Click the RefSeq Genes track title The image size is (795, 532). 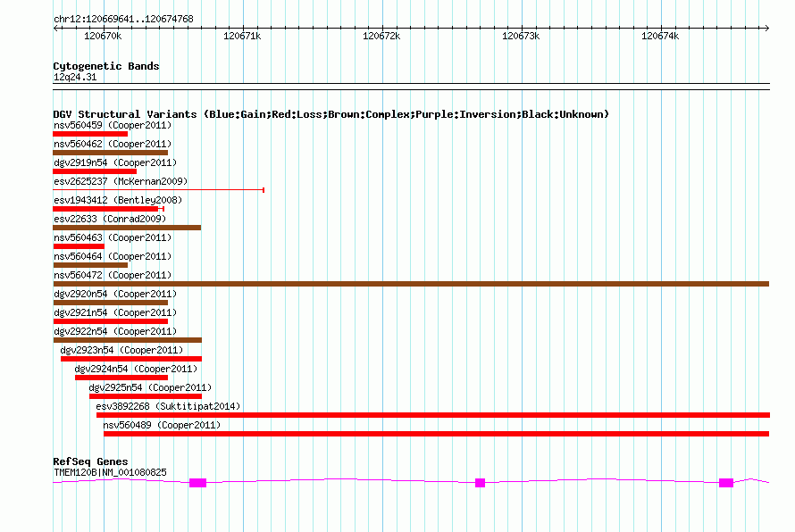point(90,461)
